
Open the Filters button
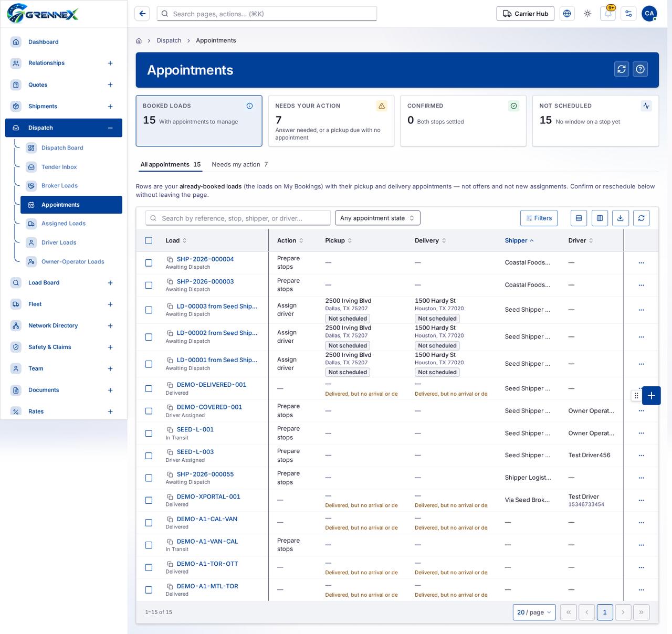click(539, 218)
